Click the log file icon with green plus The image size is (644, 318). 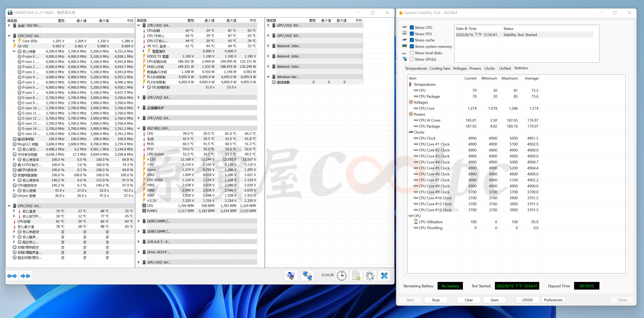pos(356,276)
